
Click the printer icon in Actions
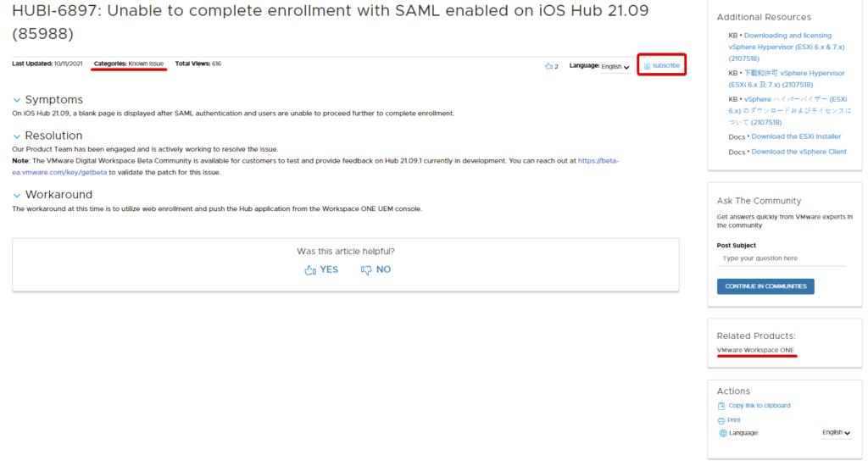(x=721, y=420)
